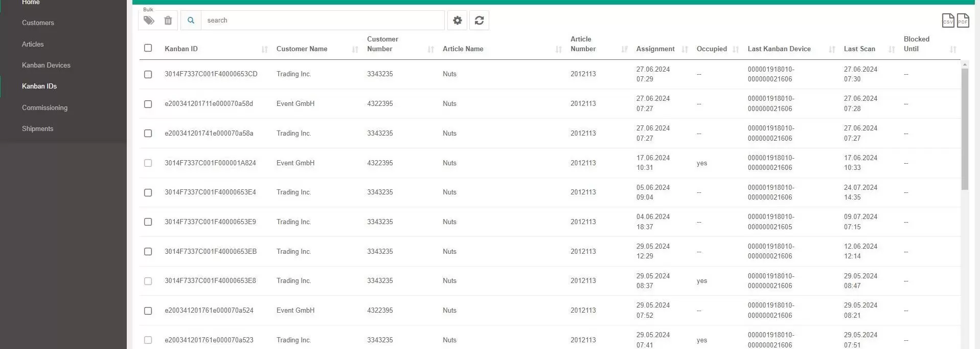This screenshot has width=980, height=349.
Task: Click the Last Kanban Device header
Action: pos(779,49)
